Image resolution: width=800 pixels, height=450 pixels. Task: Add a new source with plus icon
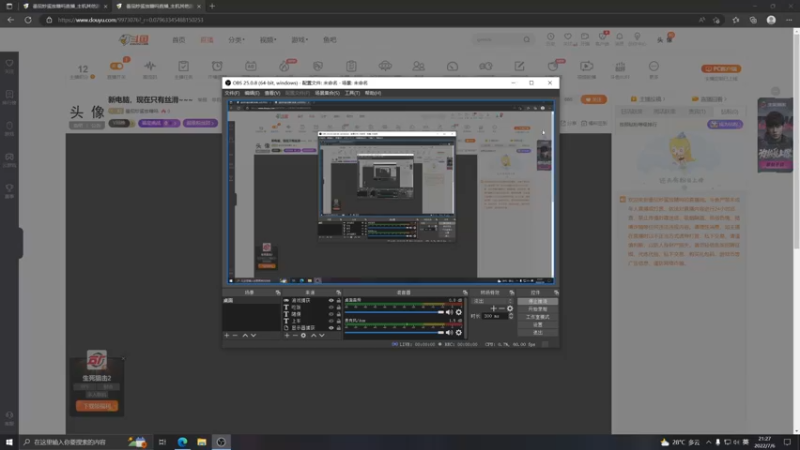(x=287, y=336)
